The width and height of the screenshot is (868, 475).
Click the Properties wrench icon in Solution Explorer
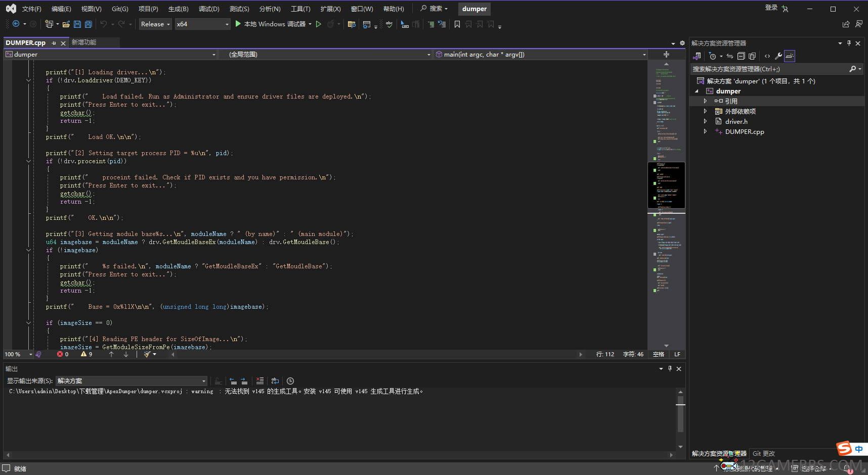[x=778, y=56]
